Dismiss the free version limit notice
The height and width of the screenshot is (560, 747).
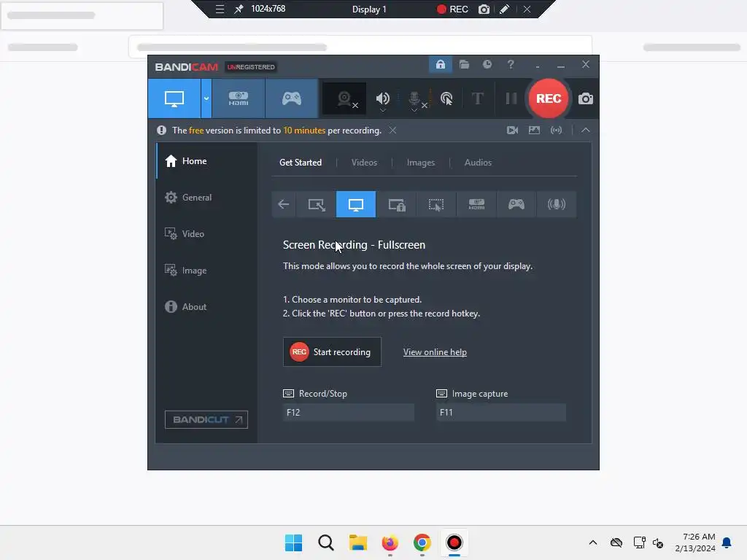(392, 130)
